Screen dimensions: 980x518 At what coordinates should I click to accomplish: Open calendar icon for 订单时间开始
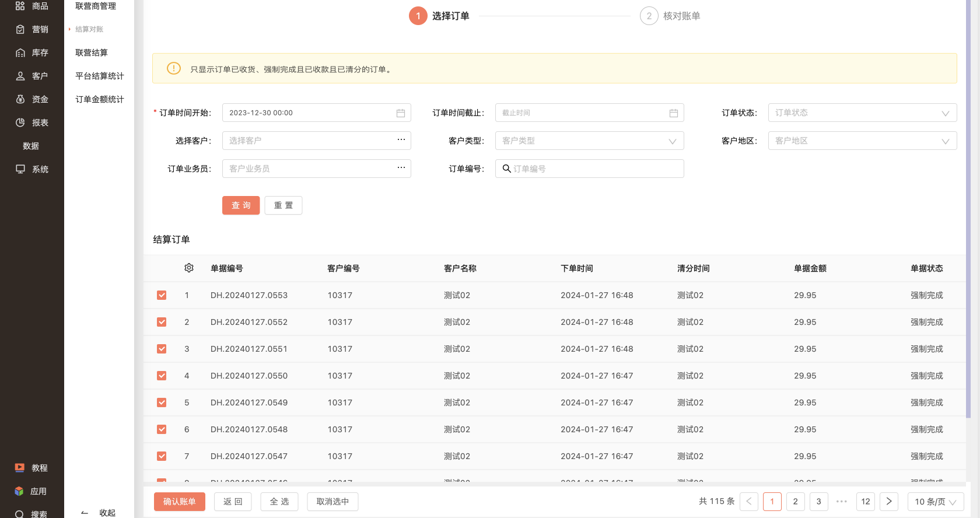pos(401,113)
